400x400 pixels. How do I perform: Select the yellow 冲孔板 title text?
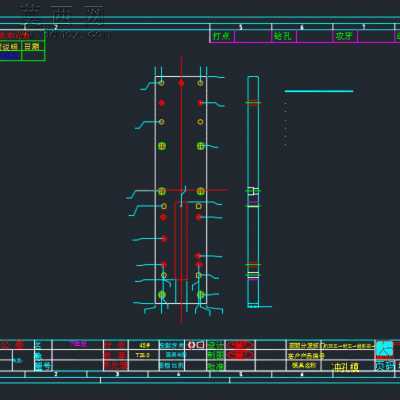[346, 367]
